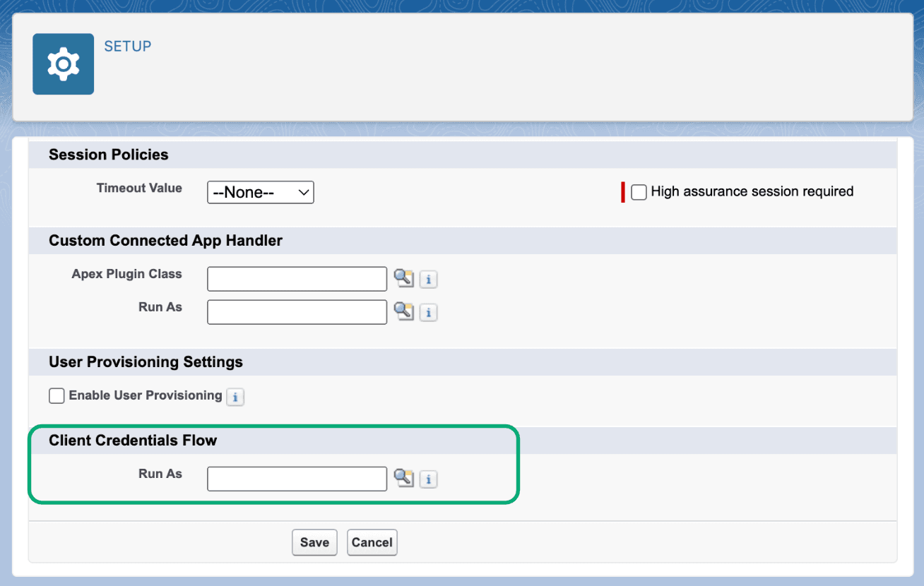
Task: Enable High assurance session required checkbox
Action: point(639,192)
